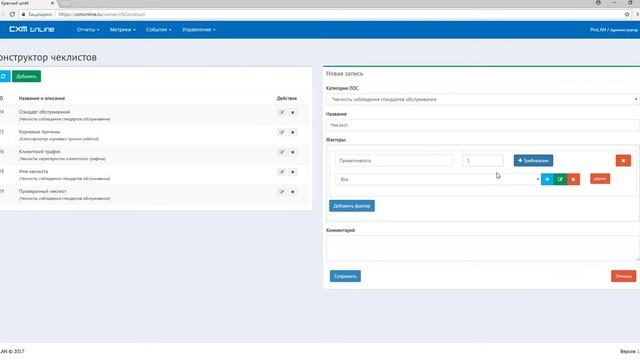Focus the Название text field
This screenshot has height=360, width=640.
click(482, 125)
